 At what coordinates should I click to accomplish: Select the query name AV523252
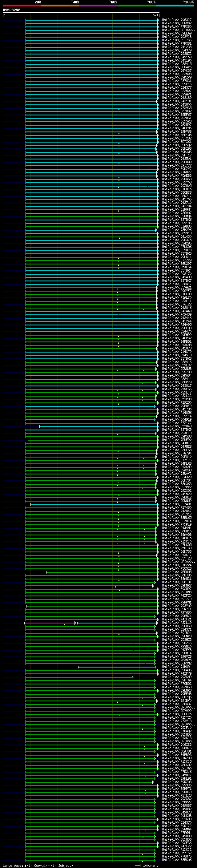click(11, 10)
